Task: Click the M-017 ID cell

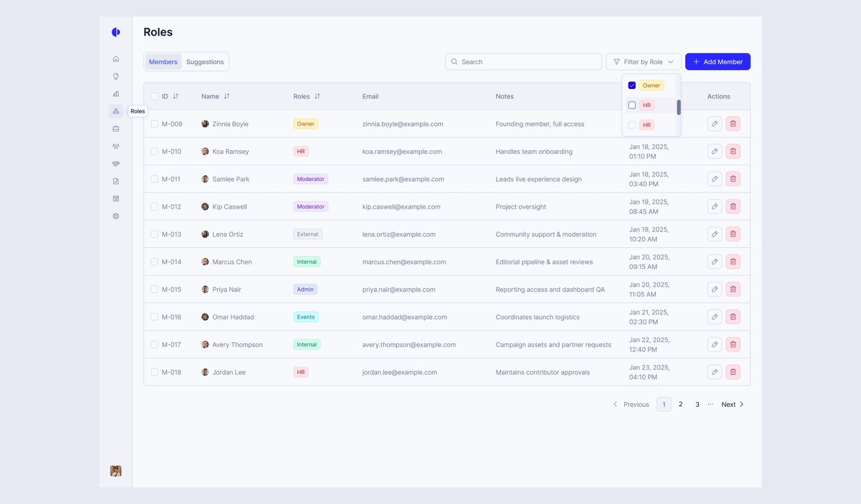Action: tap(171, 344)
